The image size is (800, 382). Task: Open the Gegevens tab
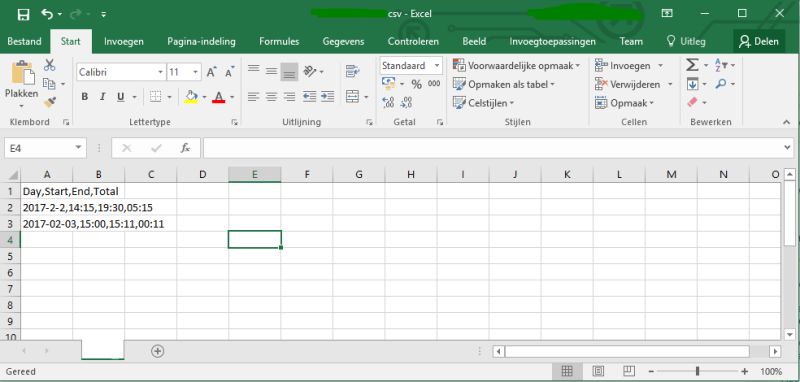point(343,41)
